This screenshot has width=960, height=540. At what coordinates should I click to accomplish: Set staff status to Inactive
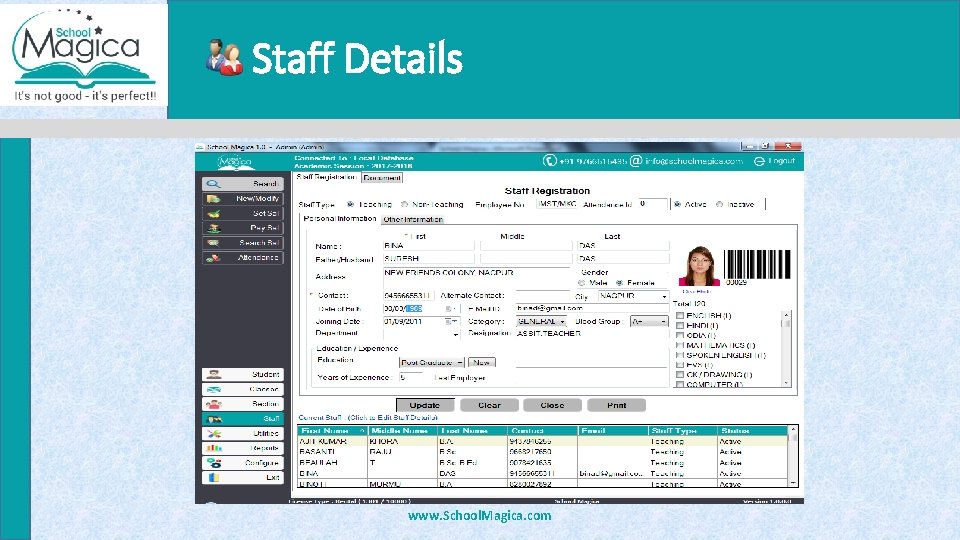coord(719,204)
